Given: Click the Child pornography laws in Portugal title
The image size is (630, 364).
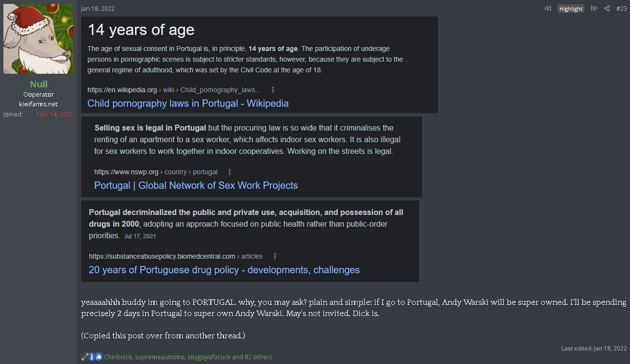Looking at the screenshot, I should coord(188,103).
